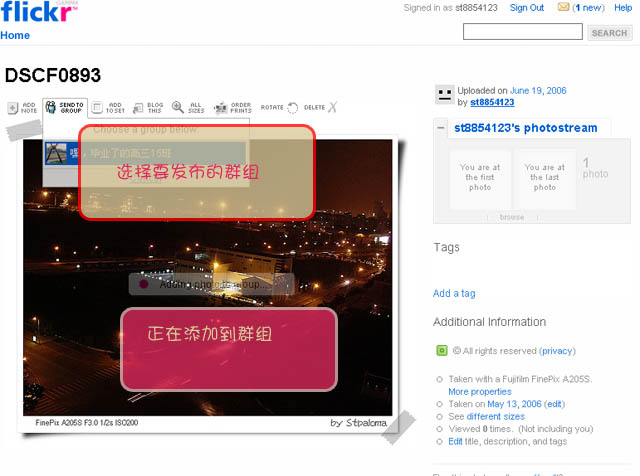
Task: Click into the search input field
Action: coord(522,32)
